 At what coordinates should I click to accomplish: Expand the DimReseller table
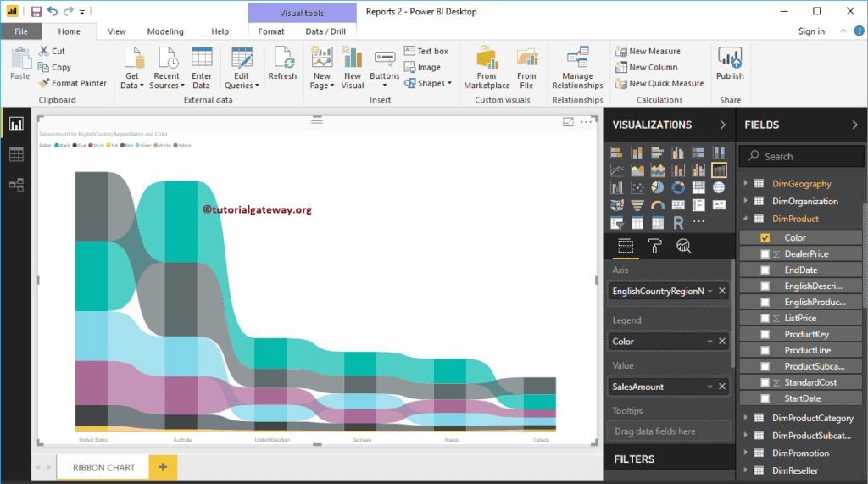(746, 470)
